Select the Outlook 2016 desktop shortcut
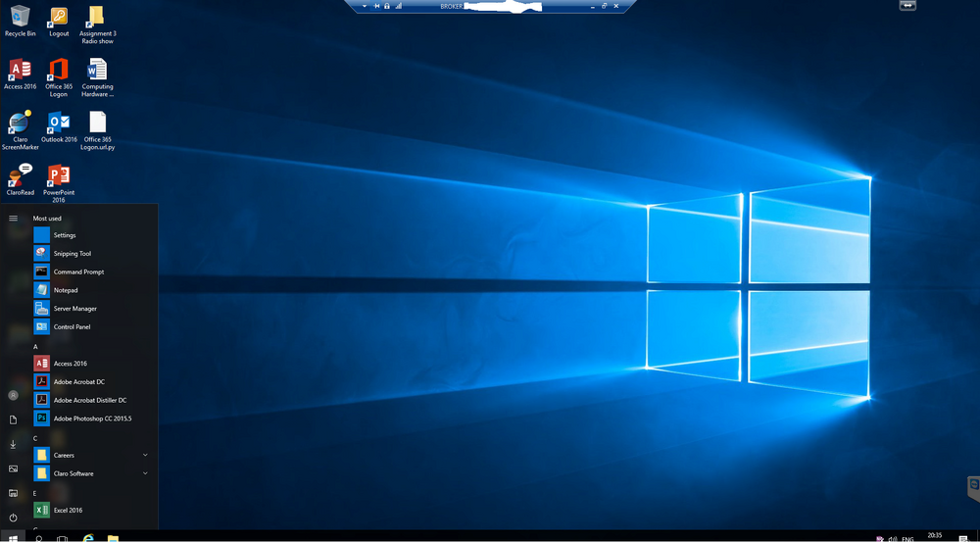 (x=59, y=126)
